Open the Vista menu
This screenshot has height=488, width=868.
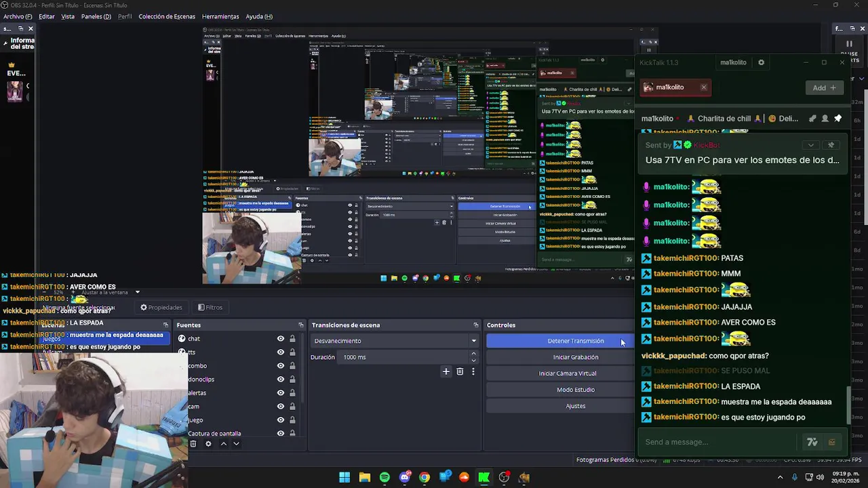pyautogui.click(x=68, y=16)
